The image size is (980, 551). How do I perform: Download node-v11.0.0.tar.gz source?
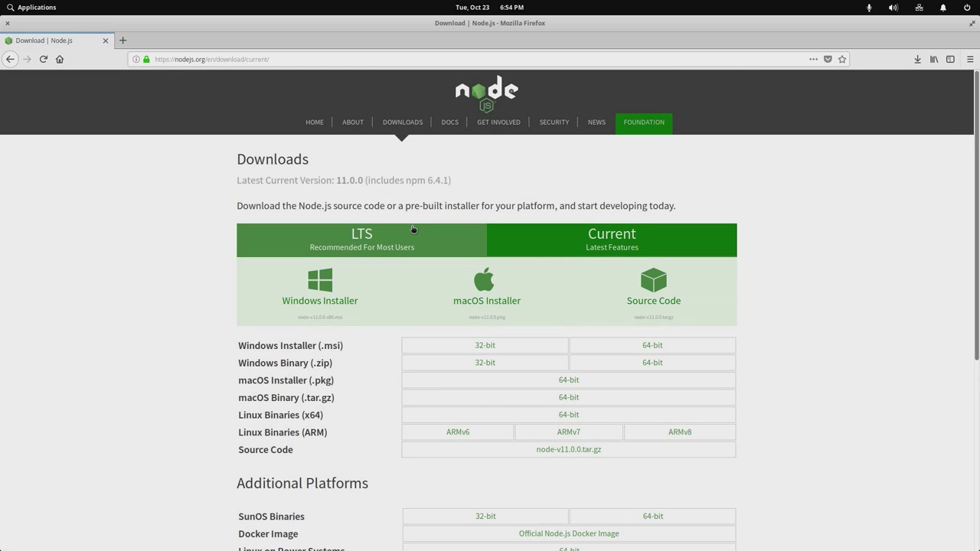569,449
